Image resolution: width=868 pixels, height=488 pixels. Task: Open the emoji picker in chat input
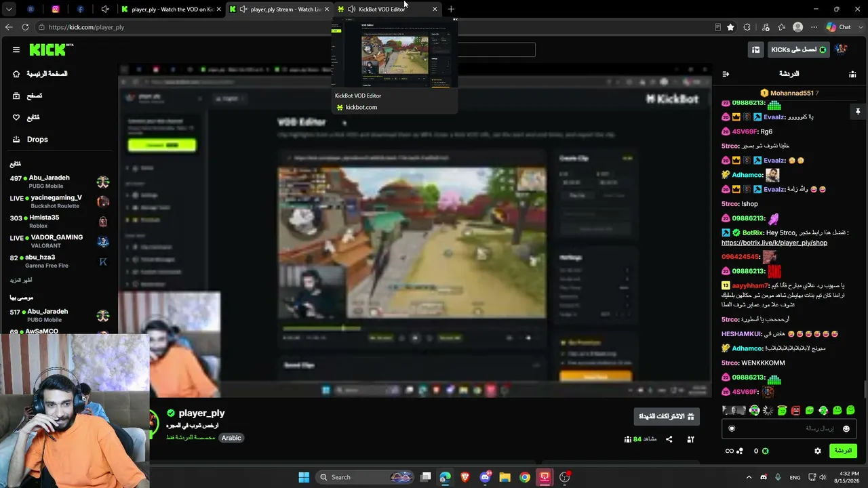click(x=846, y=428)
